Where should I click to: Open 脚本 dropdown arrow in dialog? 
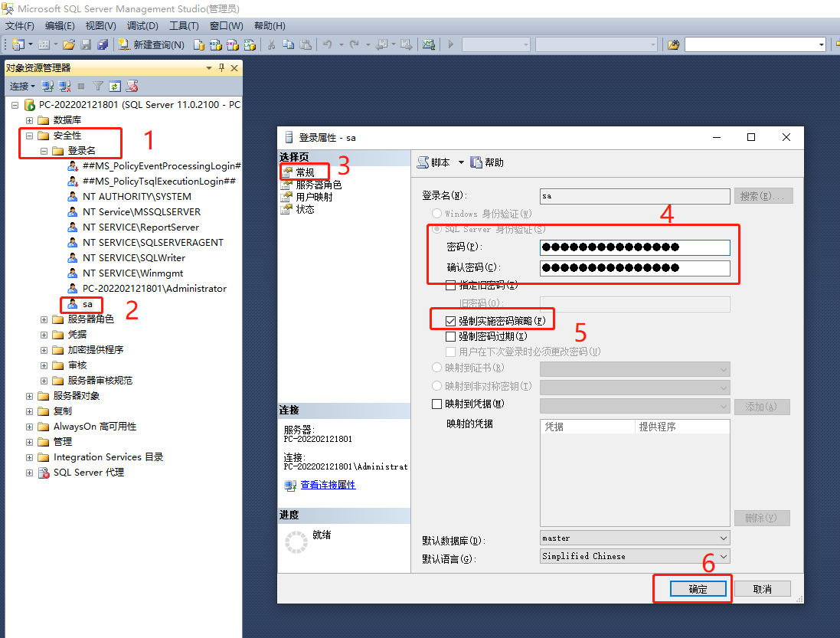[x=461, y=162]
